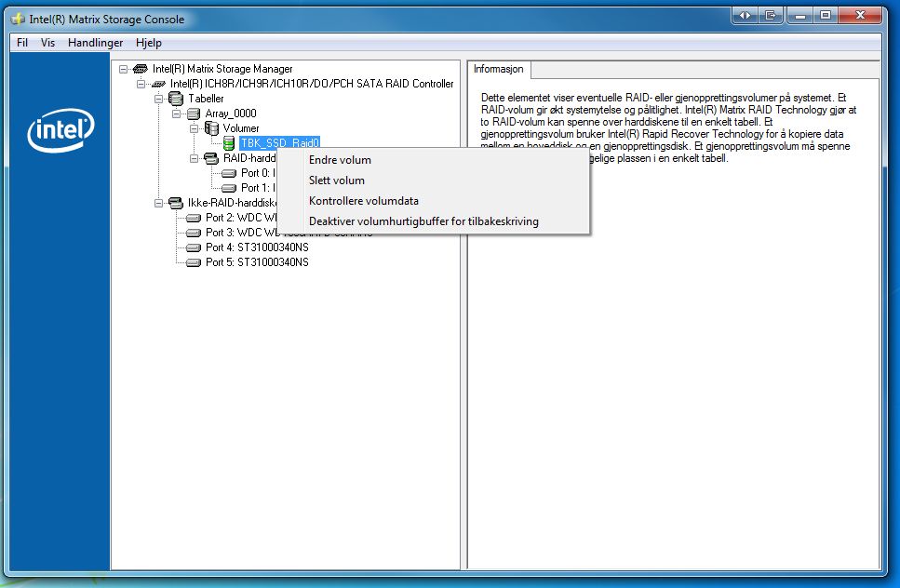The width and height of the screenshot is (900, 588).
Task: Click the Ikke-RAID-harddisker icon
Action: [176, 203]
